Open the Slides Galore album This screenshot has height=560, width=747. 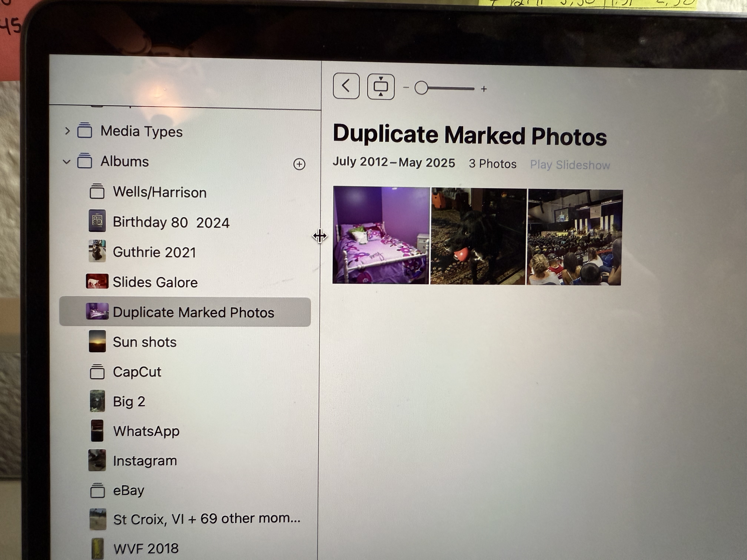(x=155, y=282)
